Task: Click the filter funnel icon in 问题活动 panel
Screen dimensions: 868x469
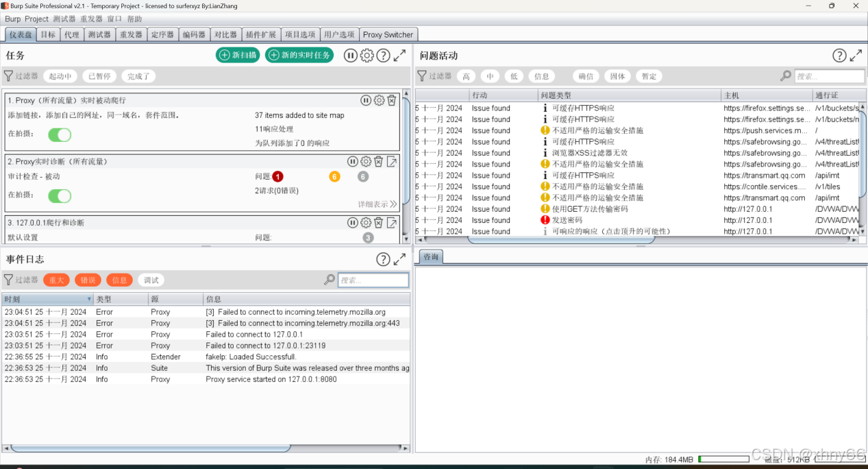Action: coord(422,76)
